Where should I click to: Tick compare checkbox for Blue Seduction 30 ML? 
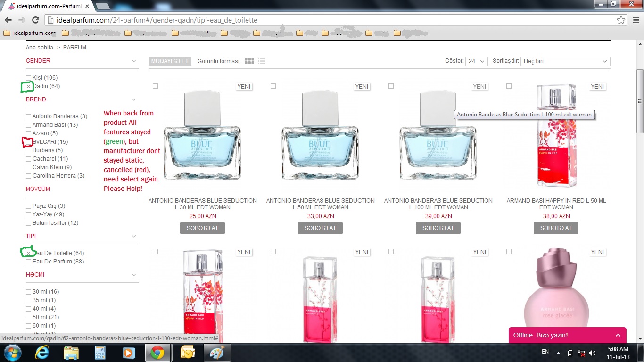click(155, 86)
